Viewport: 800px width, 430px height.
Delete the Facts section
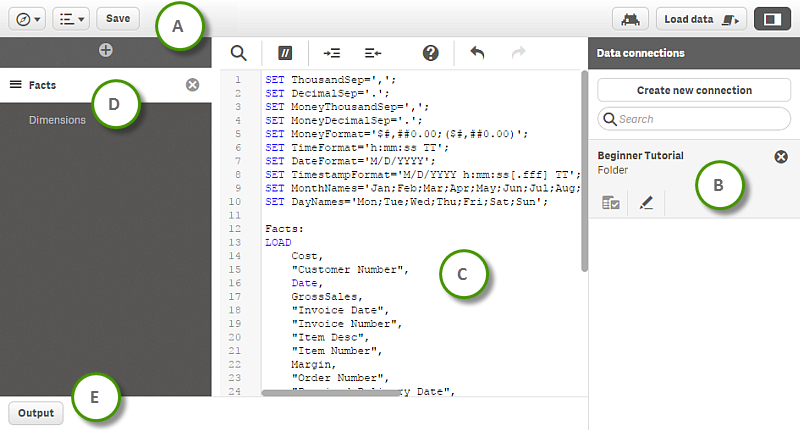192,85
